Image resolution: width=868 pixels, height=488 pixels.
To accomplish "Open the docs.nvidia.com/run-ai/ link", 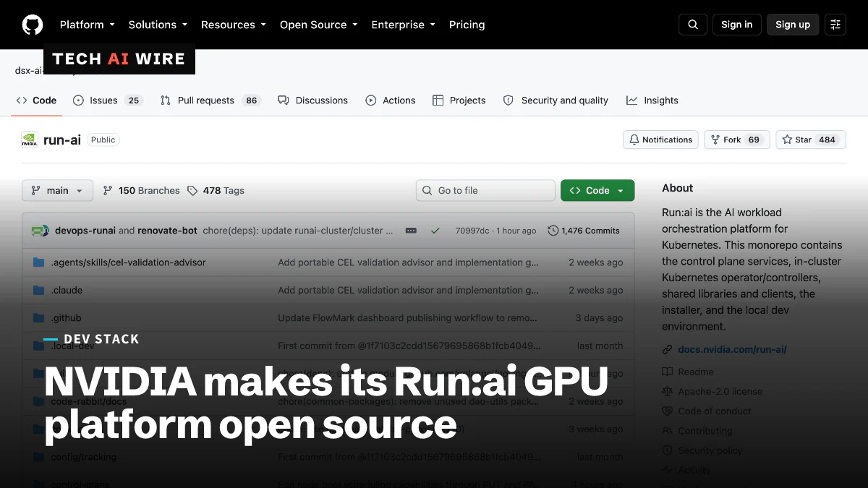I will 732,349.
